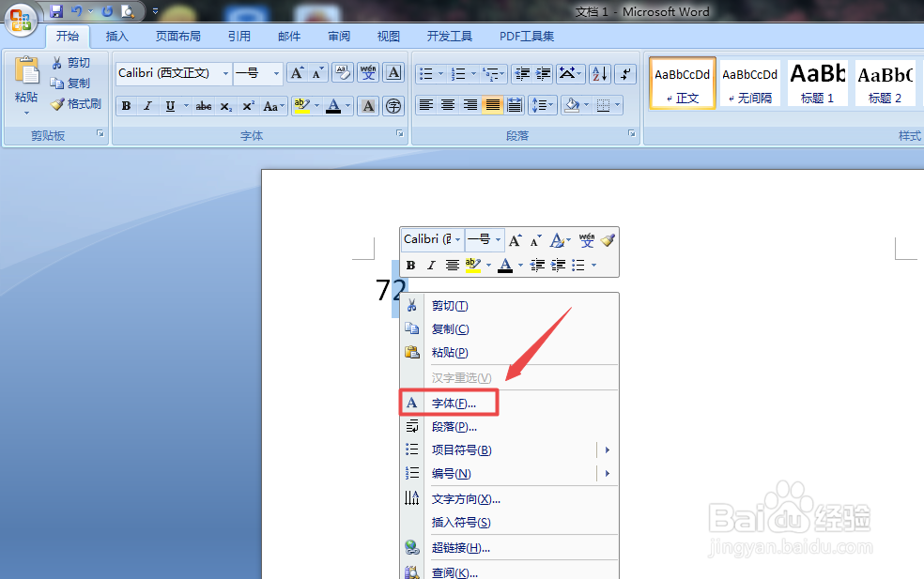Expand Bullets (项目符号) submenu arrow in context menu
The image size is (924, 579).
tap(607, 450)
